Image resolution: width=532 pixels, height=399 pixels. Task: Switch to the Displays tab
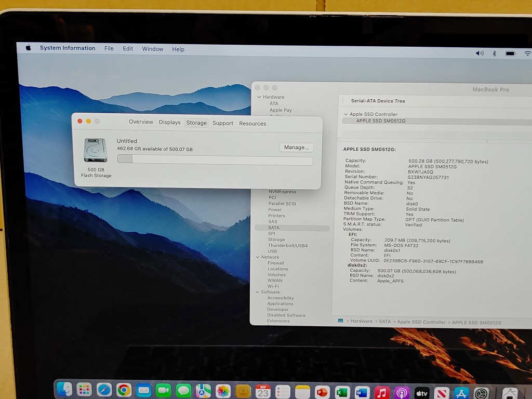170,122
